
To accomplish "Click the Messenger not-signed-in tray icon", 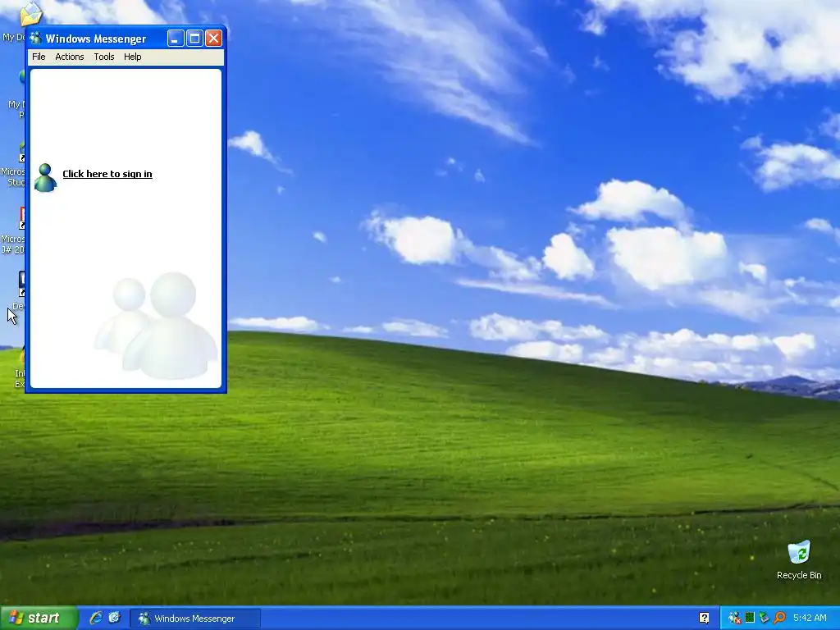I will coord(734,619).
